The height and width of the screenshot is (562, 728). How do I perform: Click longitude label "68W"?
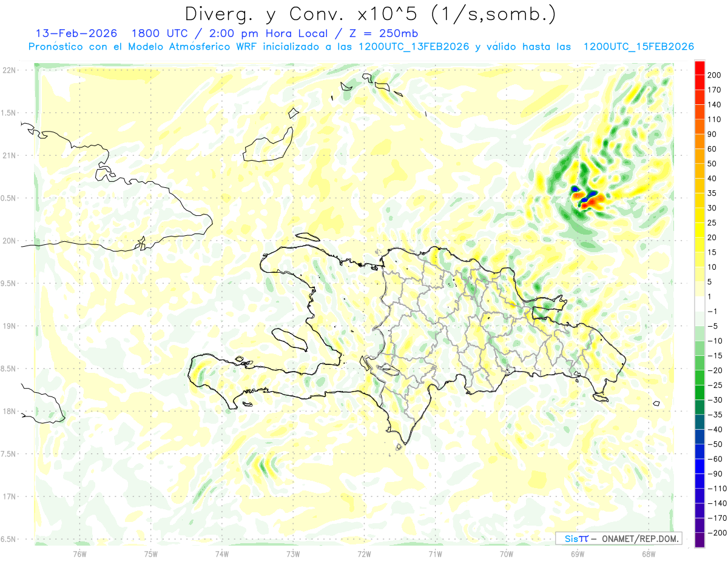coord(648,554)
